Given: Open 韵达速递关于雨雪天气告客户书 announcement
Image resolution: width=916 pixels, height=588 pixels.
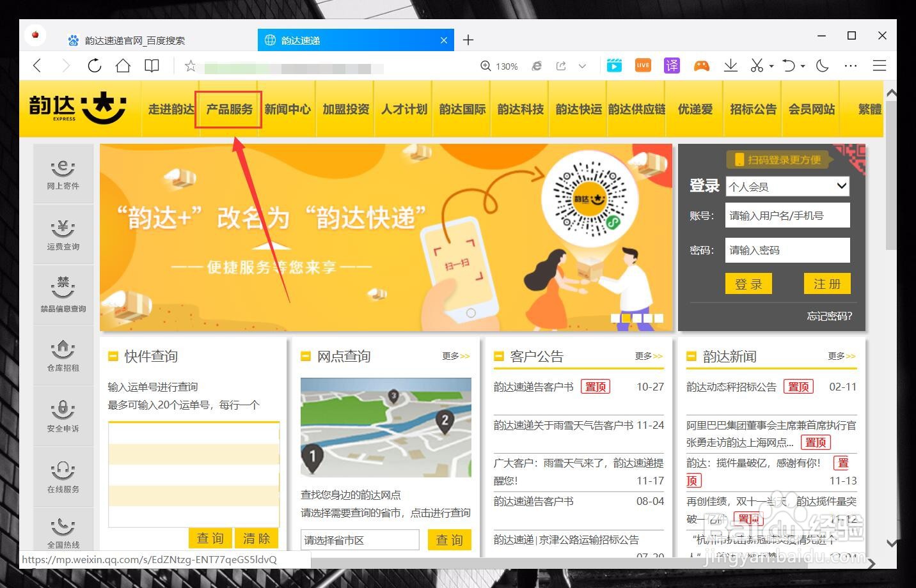Looking at the screenshot, I should [x=564, y=425].
